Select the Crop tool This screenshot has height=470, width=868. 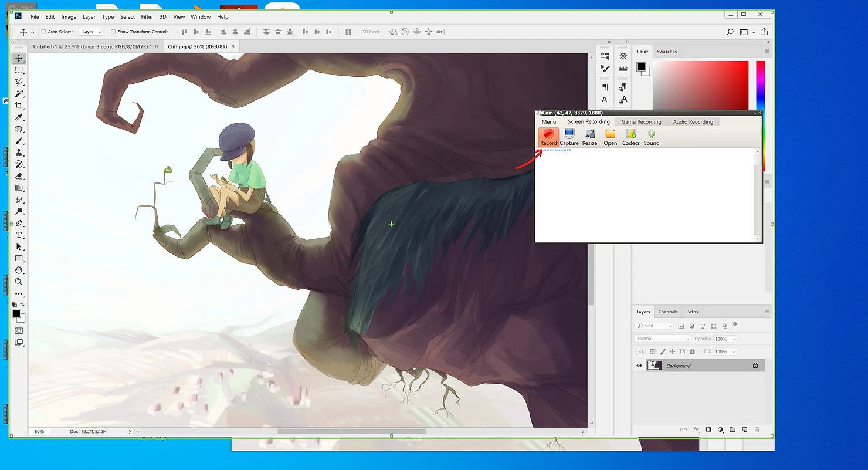click(19, 105)
